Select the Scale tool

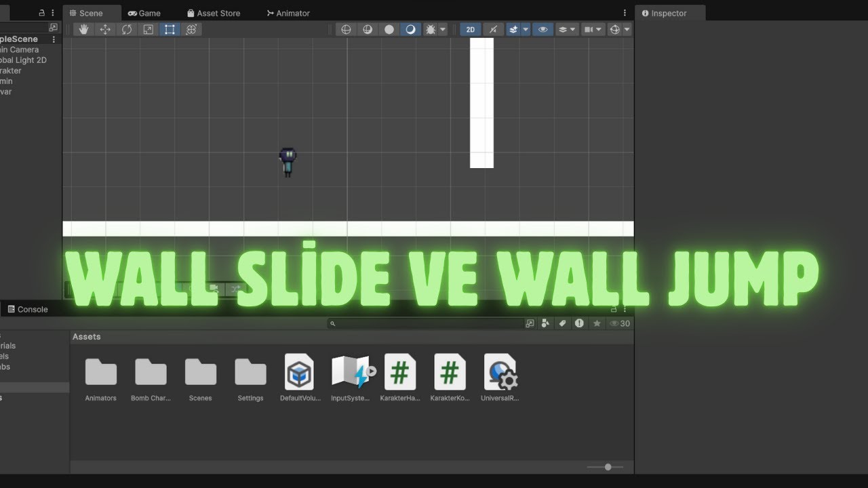tap(149, 29)
